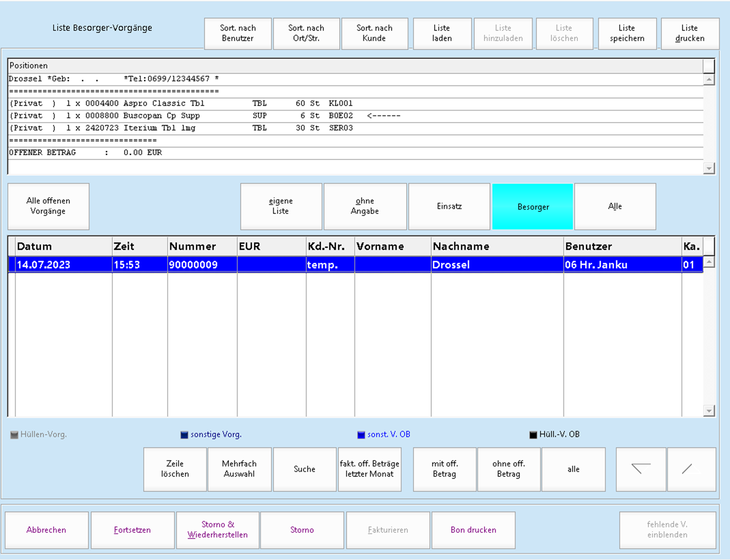Open the Suche function
The width and height of the screenshot is (730, 560).
(304, 469)
